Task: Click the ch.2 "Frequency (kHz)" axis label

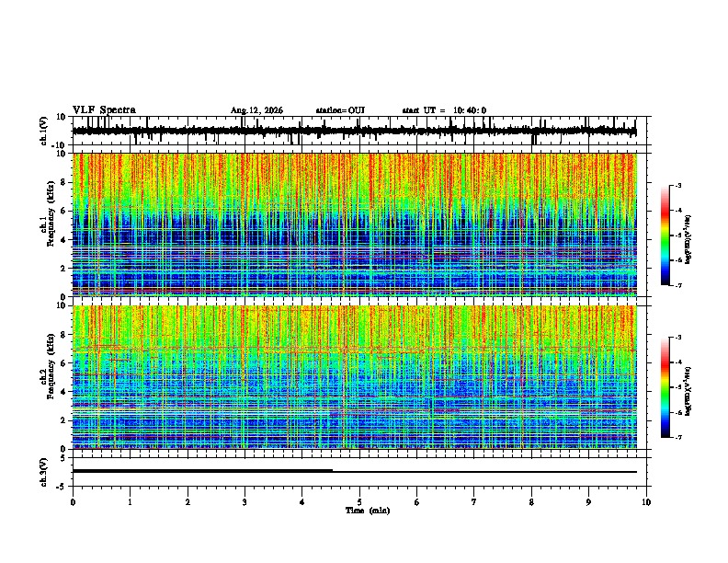Action: coord(51,366)
